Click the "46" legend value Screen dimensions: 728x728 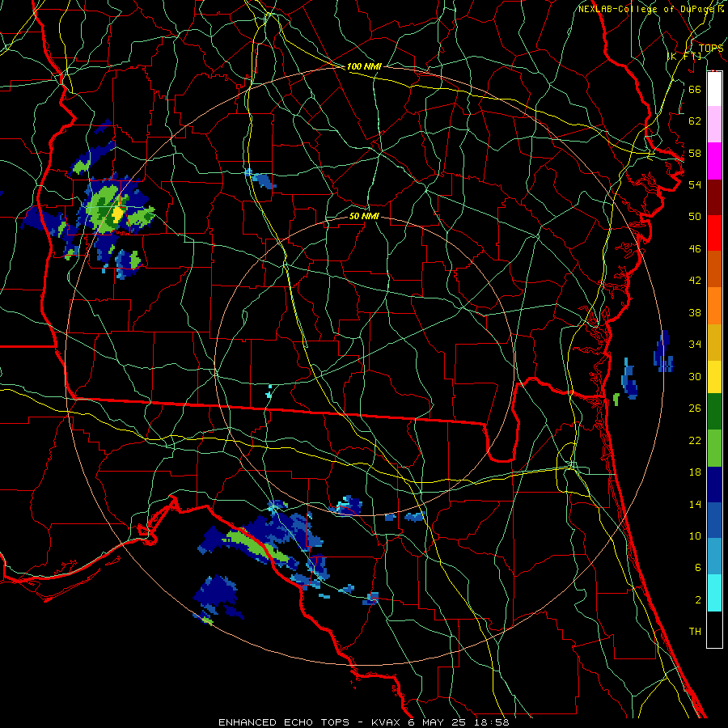(695, 249)
